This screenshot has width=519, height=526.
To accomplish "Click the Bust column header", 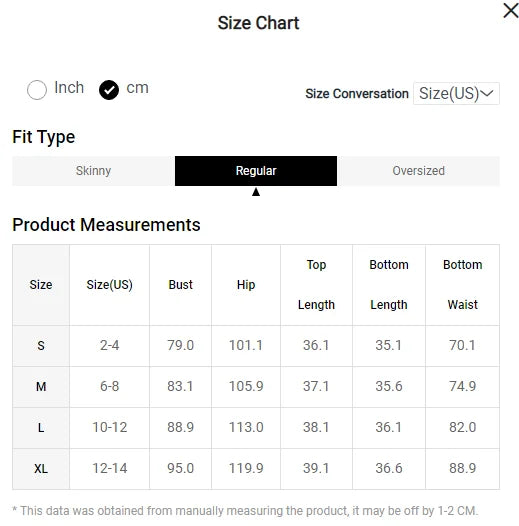I will coord(180,285).
